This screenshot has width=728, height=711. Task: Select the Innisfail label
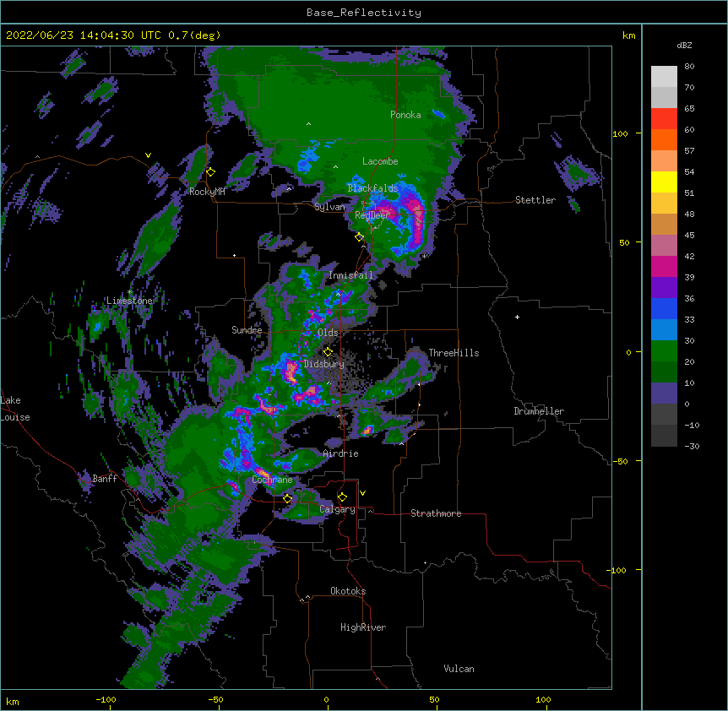coord(350,275)
